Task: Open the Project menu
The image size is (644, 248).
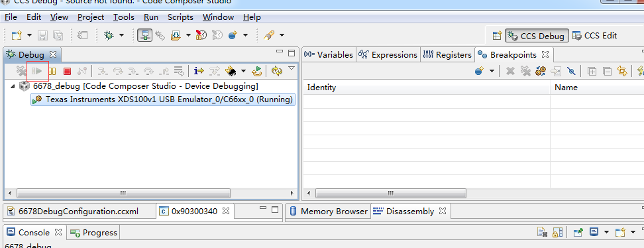Action: 91,17
